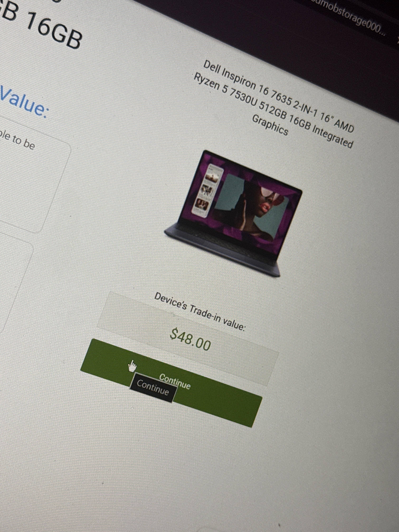
Task: Click the underlined Continue text on button
Action: coord(175,381)
